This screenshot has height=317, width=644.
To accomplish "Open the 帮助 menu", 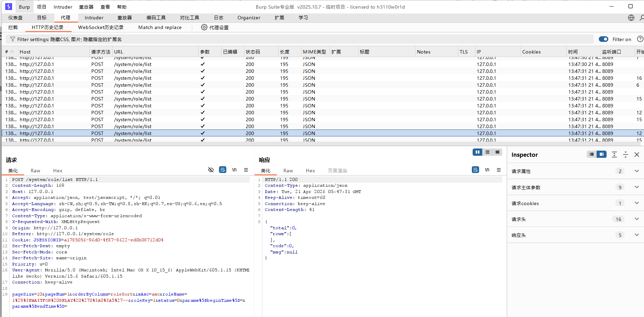I will pyautogui.click(x=122, y=7).
